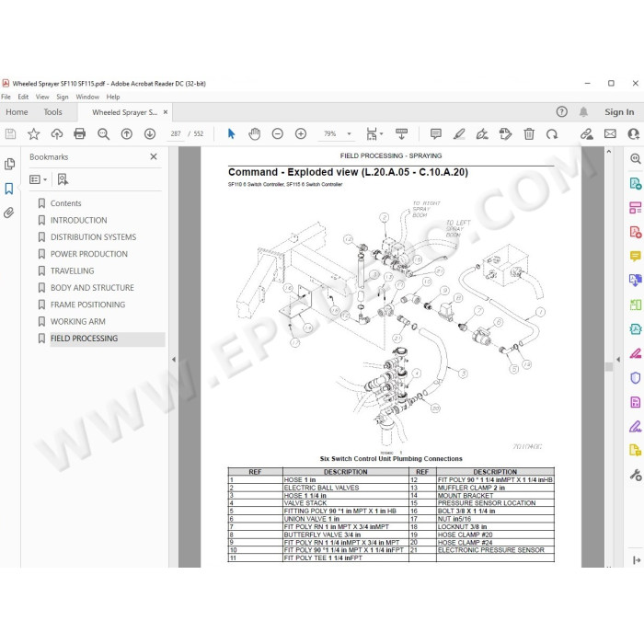
Task: Go to next page arrow
Action: (150, 134)
